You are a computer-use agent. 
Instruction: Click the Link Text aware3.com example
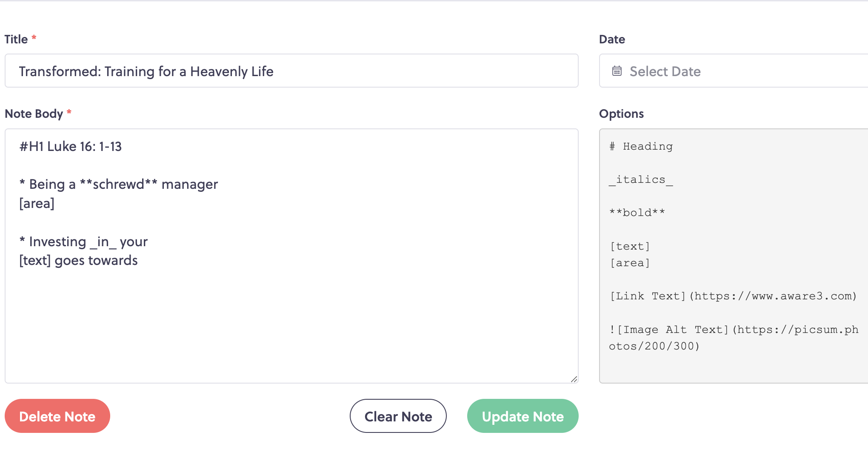click(x=733, y=296)
